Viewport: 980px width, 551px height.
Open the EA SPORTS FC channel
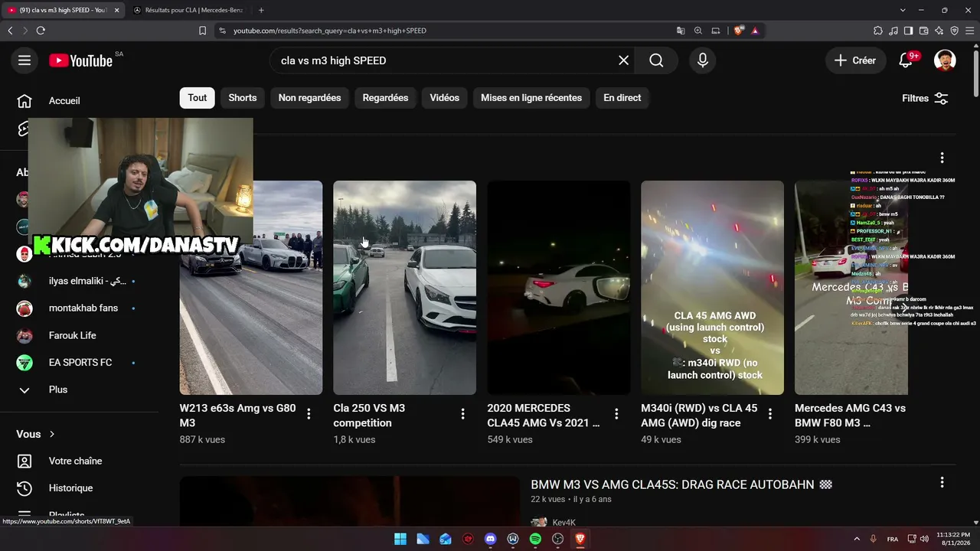coord(80,363)
